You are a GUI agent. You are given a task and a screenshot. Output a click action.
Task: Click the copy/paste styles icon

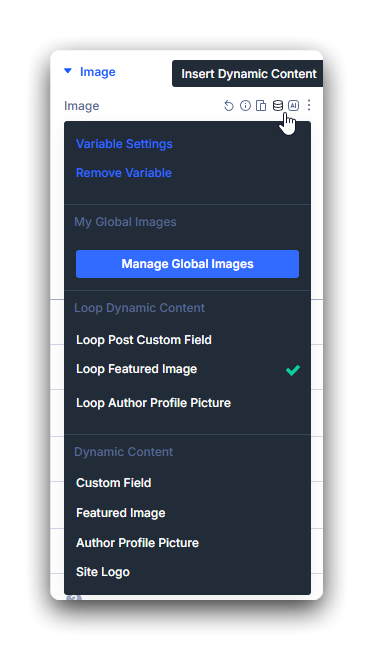tap(261, 106)
